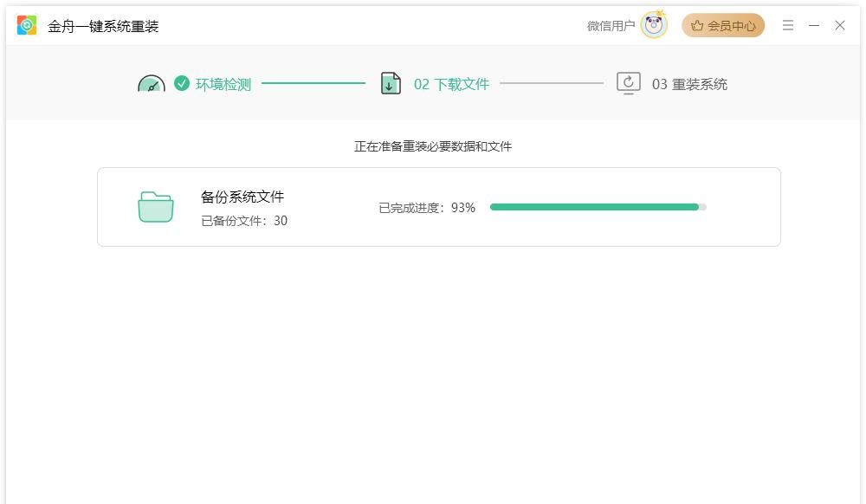Select the speedometer icon beside 环境检测
Viewport: 866px width, 504px height.
(x=151, y=84)
